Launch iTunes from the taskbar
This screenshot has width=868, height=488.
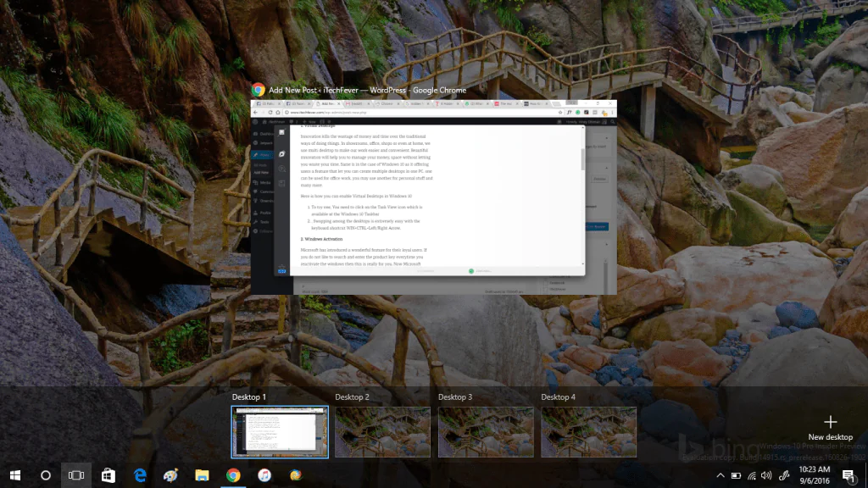pos(264,475)
